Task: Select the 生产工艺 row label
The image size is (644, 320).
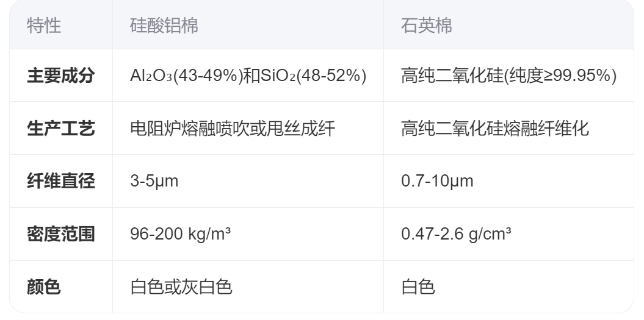Action: tap(61, 129)
